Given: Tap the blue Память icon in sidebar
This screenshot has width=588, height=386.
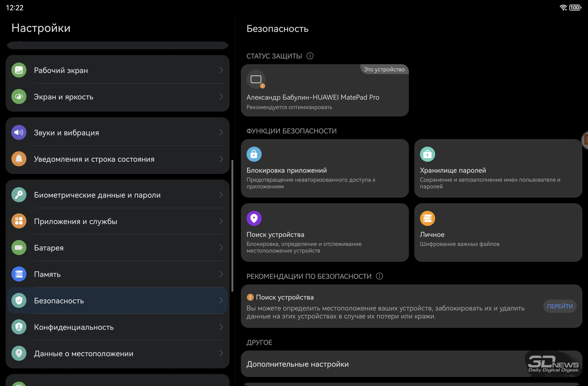Looking at the screenshot, I should (19, 274).
